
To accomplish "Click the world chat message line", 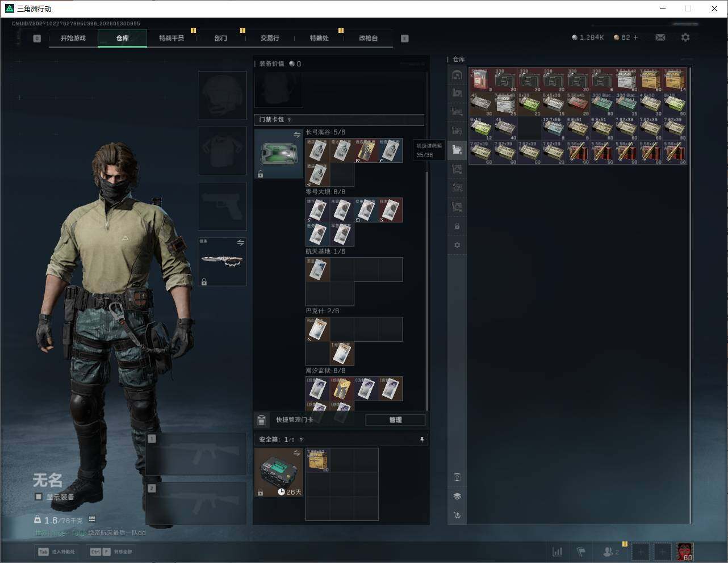I will (x=90, y=533).
